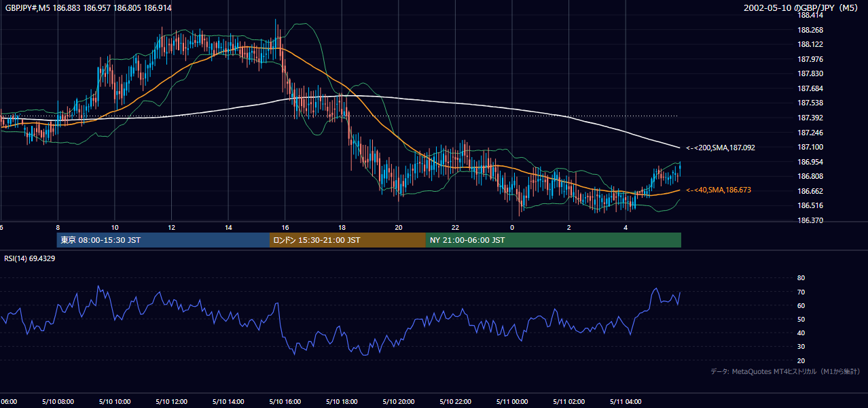Click hour tick 16 under the price chart
The width and height of the screenshot is (868, 408).
(x=285, y=228)
